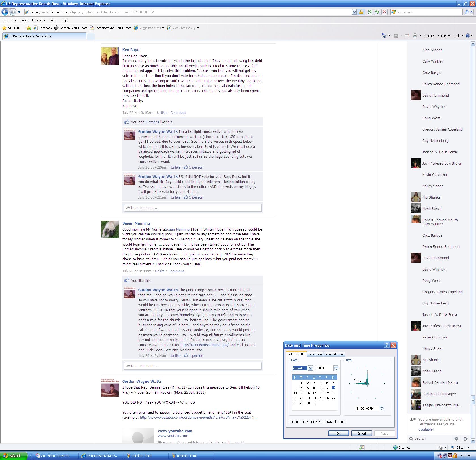The height and width of the screenshot is (460, 476).
Task: Open the recent pages dropdown arrow
Action: (19, 12)
